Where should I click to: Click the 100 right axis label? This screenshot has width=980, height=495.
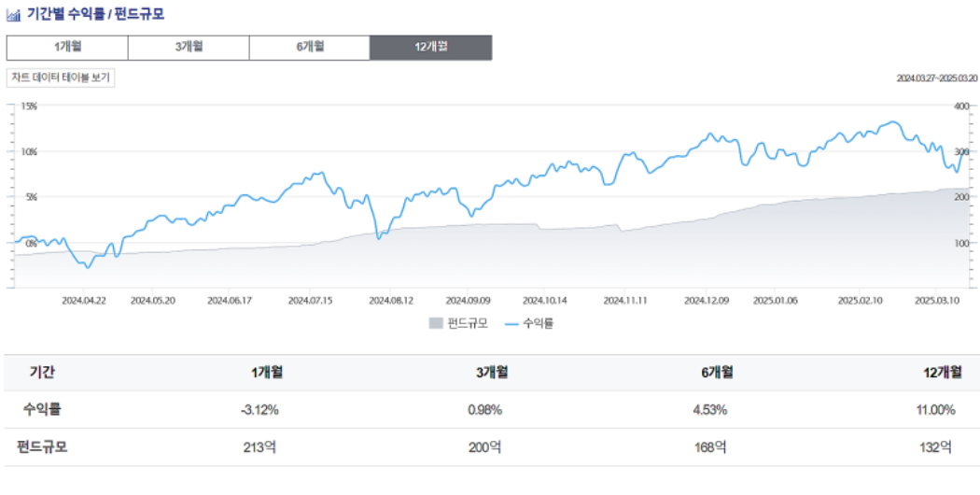[x=961, y=243]
